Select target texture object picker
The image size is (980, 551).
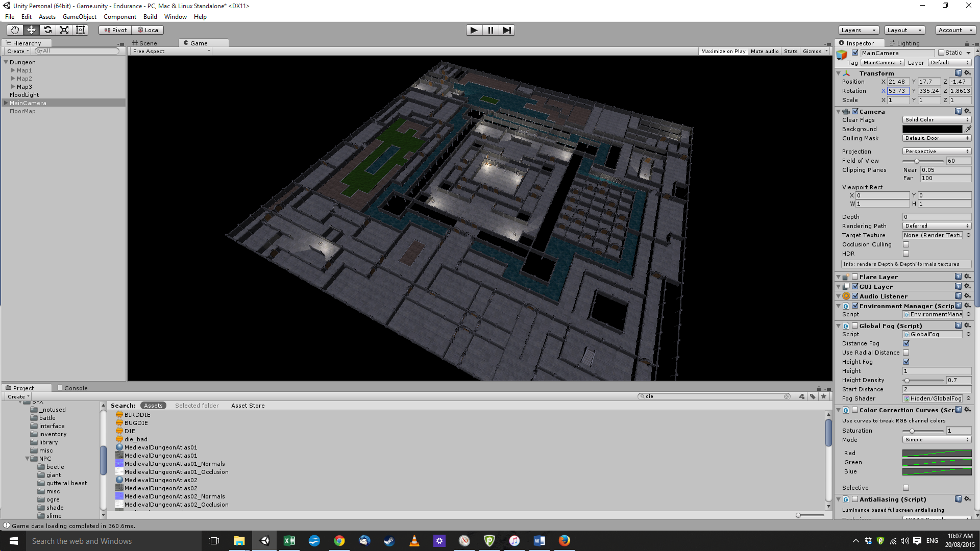point(968,235)
